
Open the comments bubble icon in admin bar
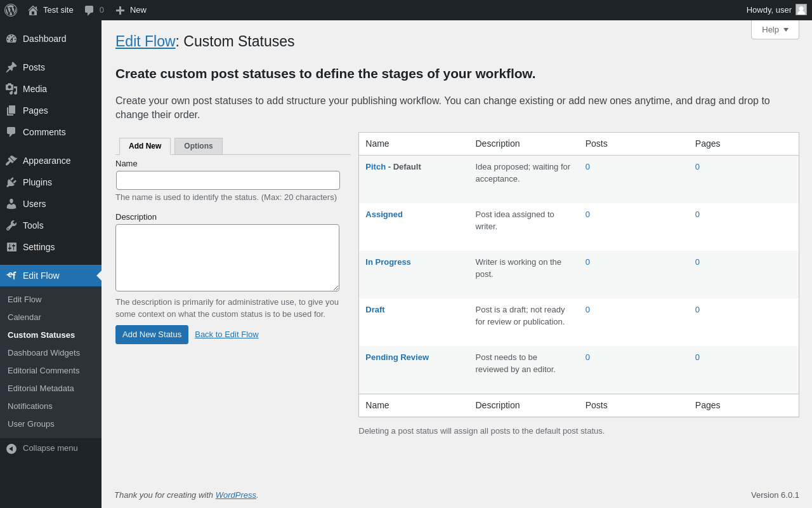pyautogui.click(x=89, y=10)
